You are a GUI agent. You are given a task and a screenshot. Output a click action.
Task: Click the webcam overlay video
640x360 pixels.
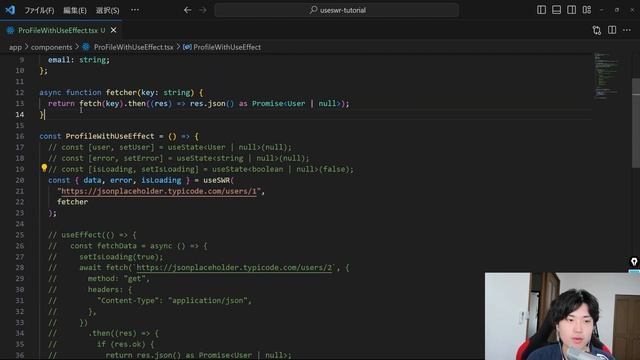(562, 316)
